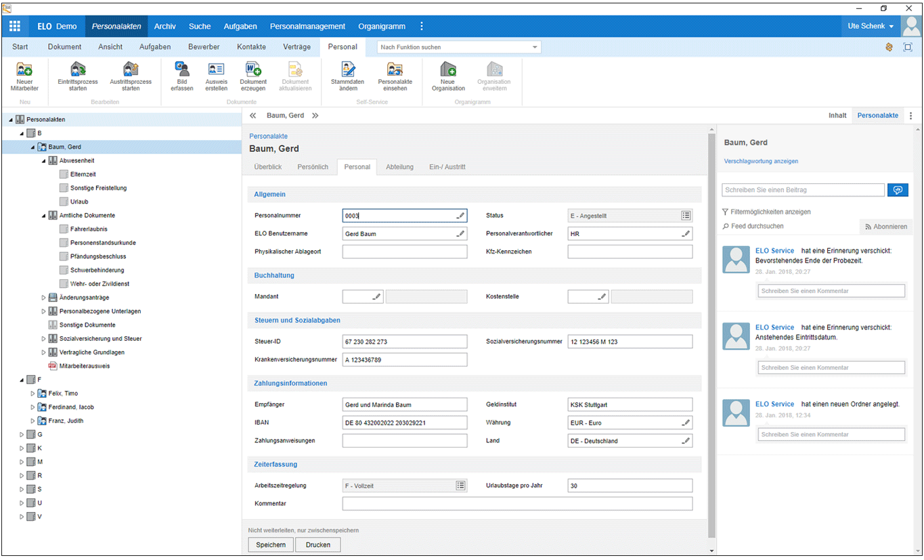The width and height of the screenshot is (924, 560).
Task: Click the Drucken button
Action: (318, 544)
